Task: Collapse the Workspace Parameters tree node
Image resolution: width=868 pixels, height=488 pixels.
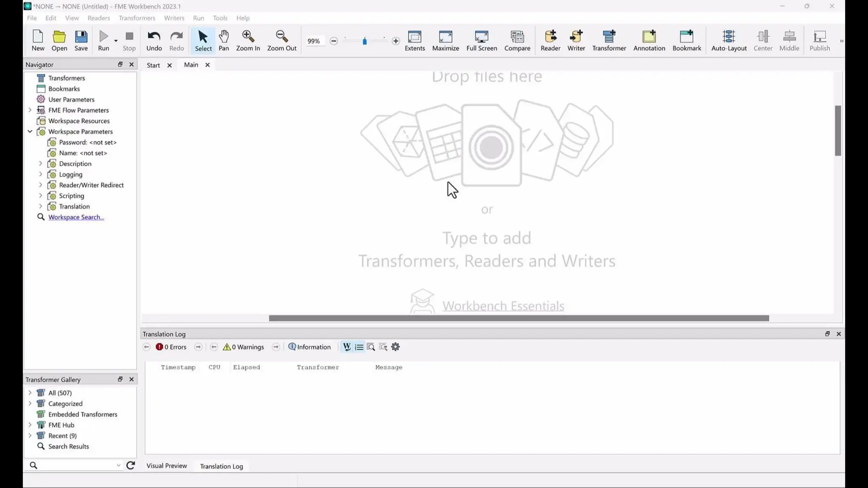Action: click(x=30, y=132)
